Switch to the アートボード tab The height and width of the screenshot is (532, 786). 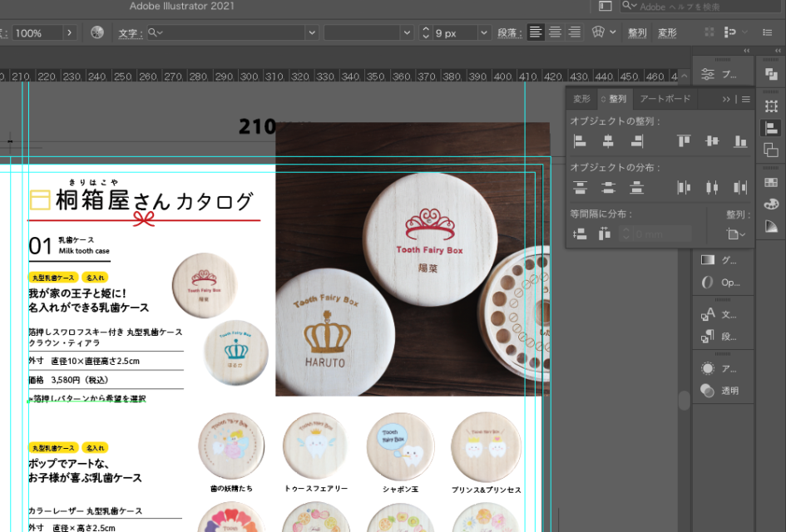[x=665, y=99]
